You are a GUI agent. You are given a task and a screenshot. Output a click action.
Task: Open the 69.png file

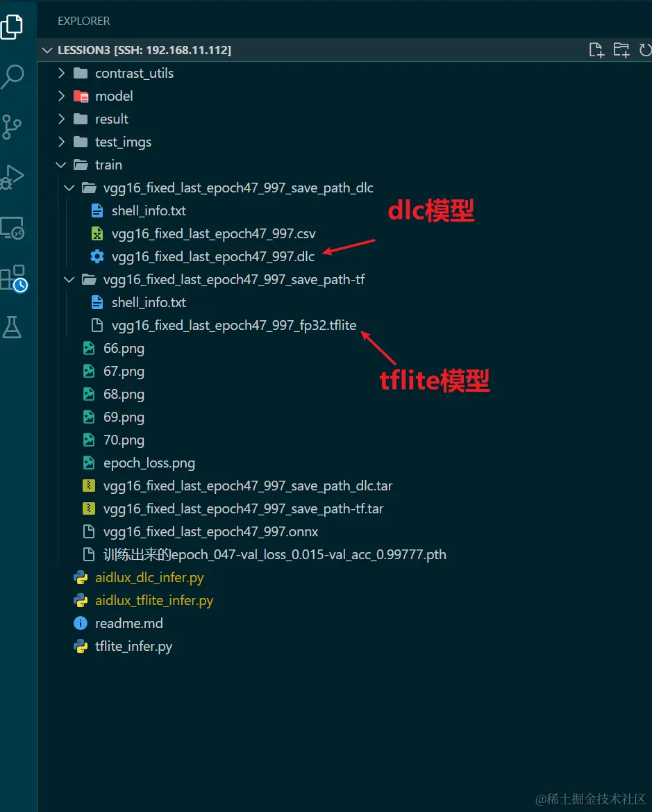pyautogui.click(x=124, y=417)
